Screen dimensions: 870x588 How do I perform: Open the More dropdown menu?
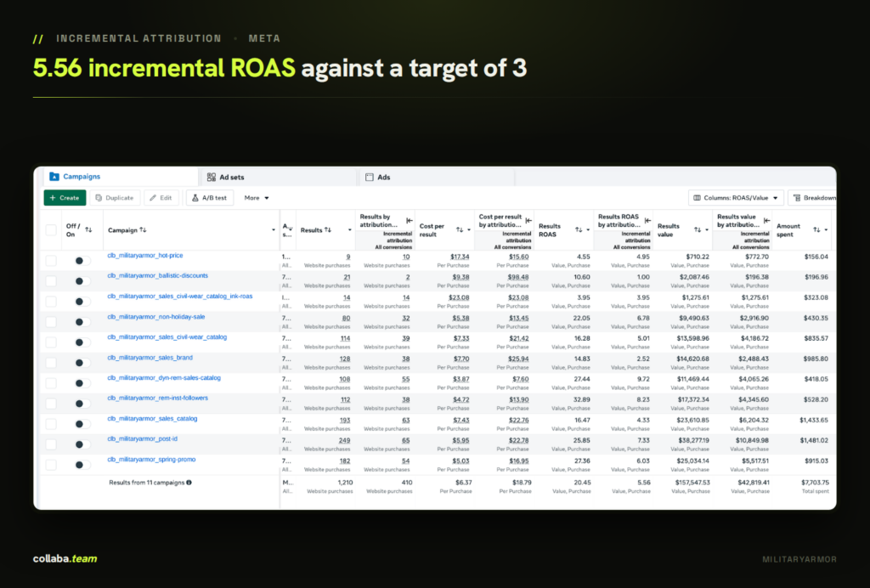257,197
